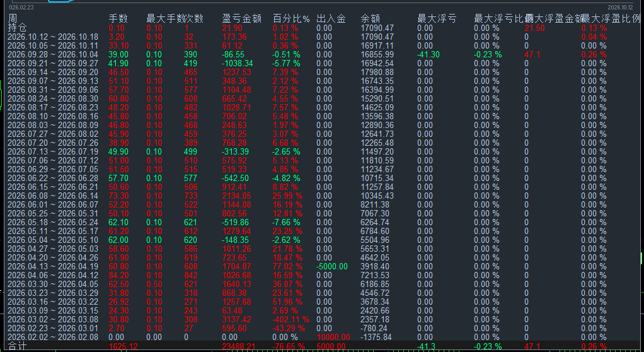Screen dimensions: 644x352
Task: Select week row 2026.07.20 ~ 2026.07.26
Action: point(53,143)
